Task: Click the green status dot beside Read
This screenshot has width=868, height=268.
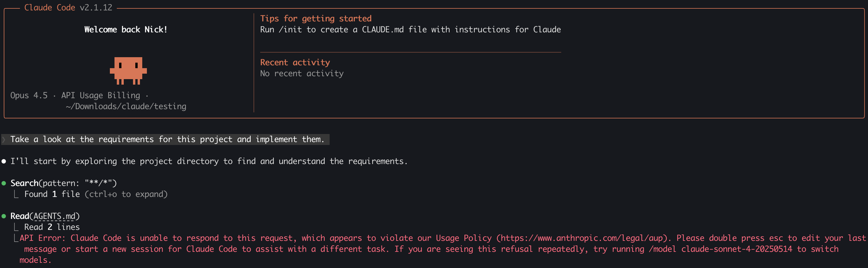Action: (x=4, y=216)
